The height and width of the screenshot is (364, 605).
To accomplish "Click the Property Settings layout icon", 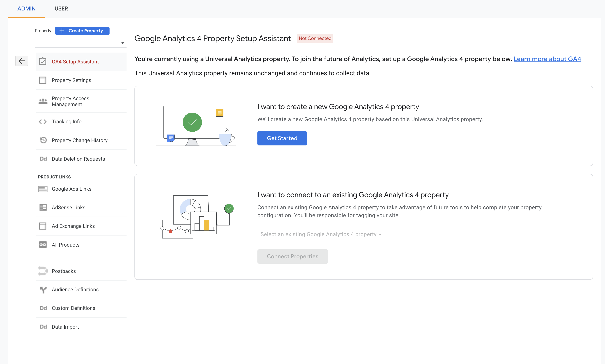I will (x=43, y=80).
